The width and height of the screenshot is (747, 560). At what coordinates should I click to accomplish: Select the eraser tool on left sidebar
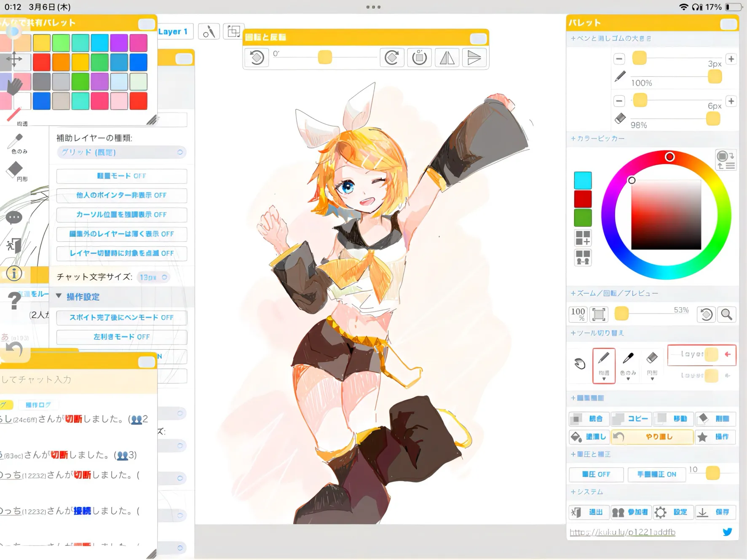coord(16,171)
